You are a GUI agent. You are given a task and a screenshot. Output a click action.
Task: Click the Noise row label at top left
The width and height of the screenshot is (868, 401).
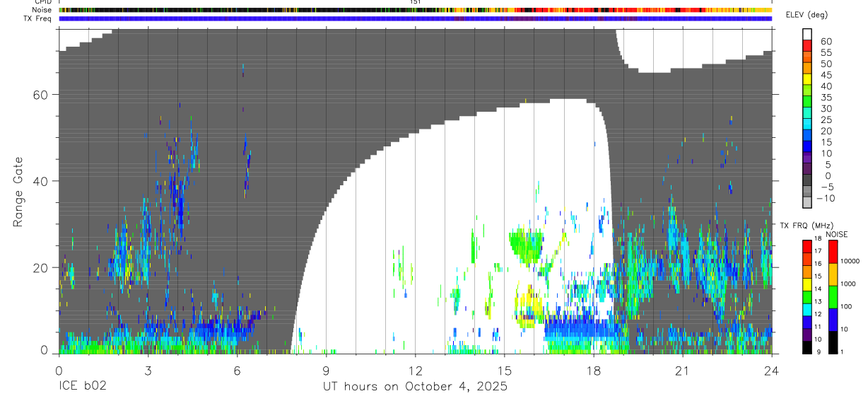(40, 10)
